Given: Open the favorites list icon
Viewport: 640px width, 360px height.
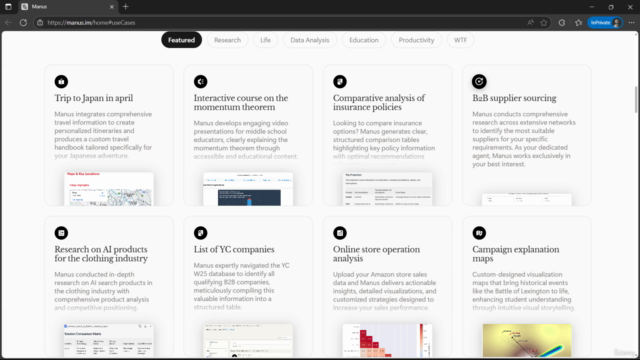Looking at the screenshot, I should [x=578, y=22].
